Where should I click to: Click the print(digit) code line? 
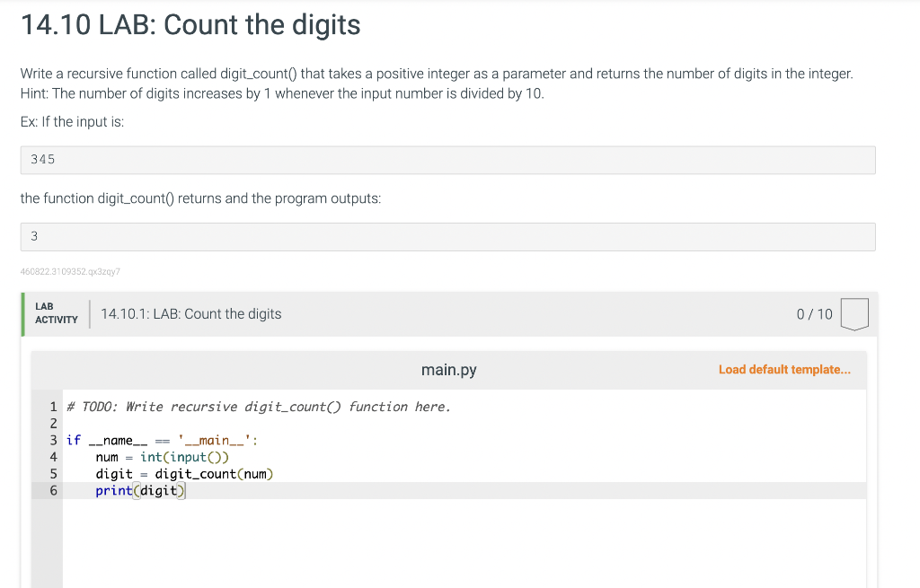coord(140,491)
